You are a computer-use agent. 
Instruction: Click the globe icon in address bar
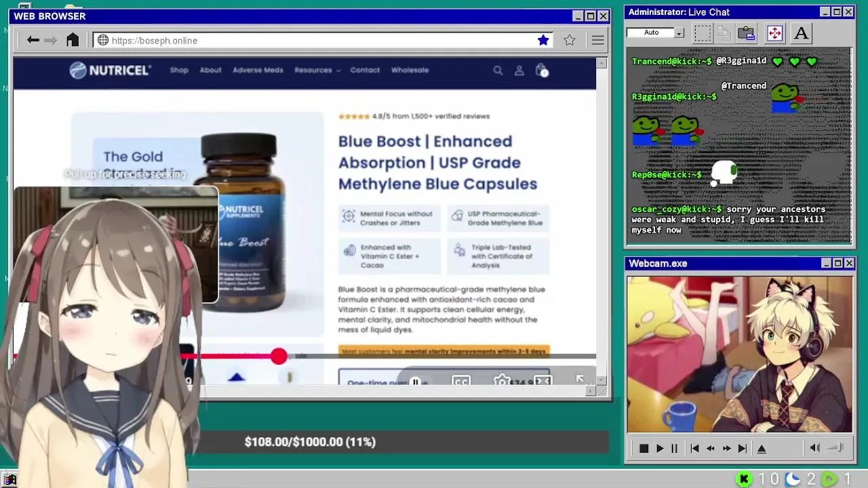click(103, 41)
